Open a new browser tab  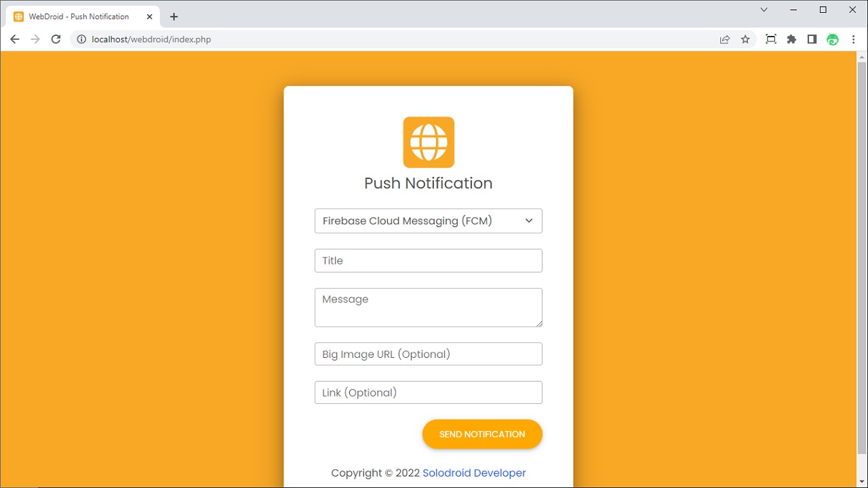(x=173, y=16)
